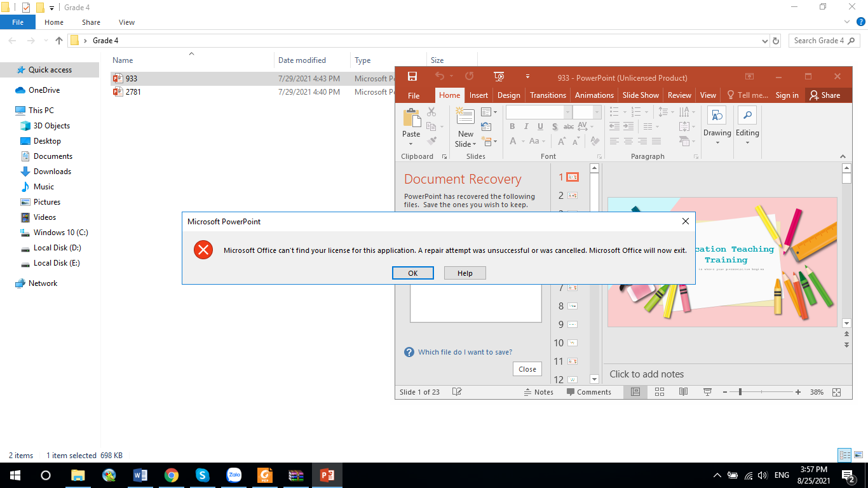Image resolution: width=868 pixels, height=488 pixels.
Task: Click the Cut scissors icon
Action: 431,112
